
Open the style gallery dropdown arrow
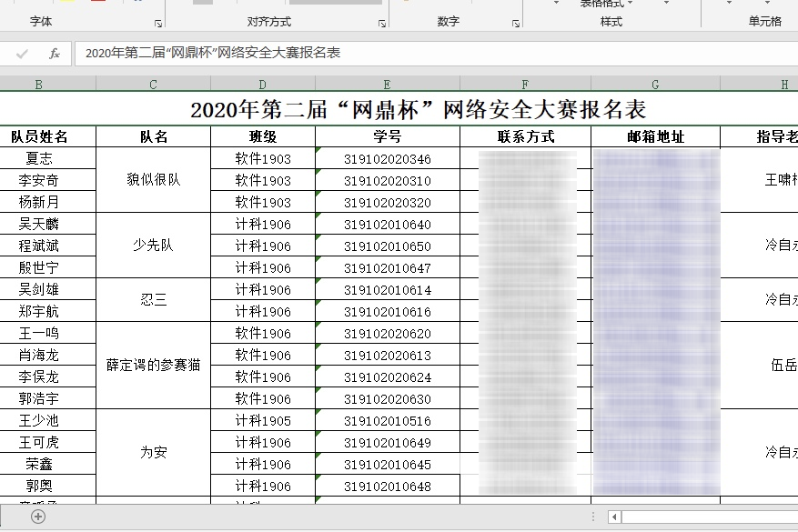pos(555,5)
